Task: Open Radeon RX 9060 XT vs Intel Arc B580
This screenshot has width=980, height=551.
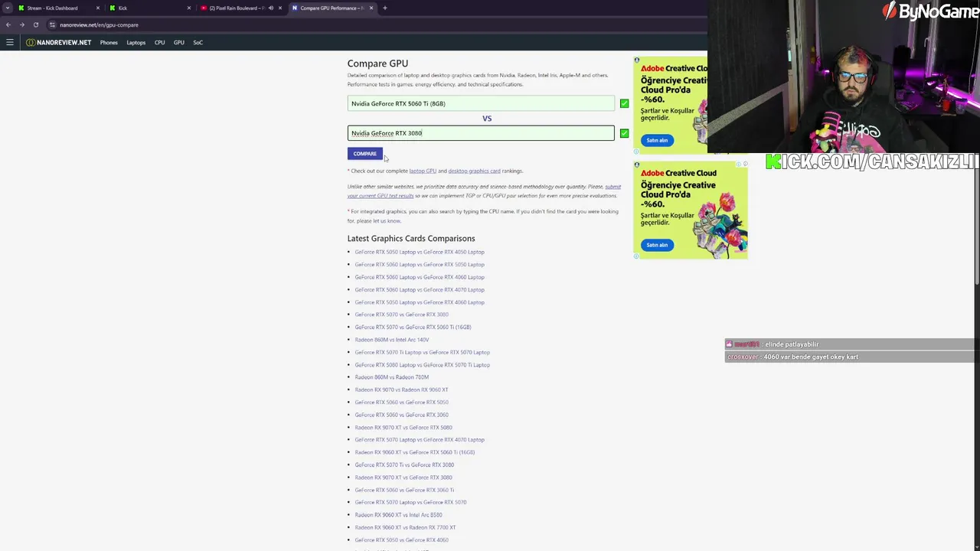Action: 398,515
